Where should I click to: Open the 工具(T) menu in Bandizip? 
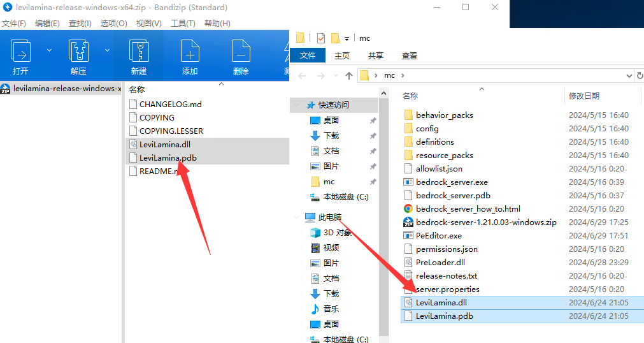click(x=183, y=24)
